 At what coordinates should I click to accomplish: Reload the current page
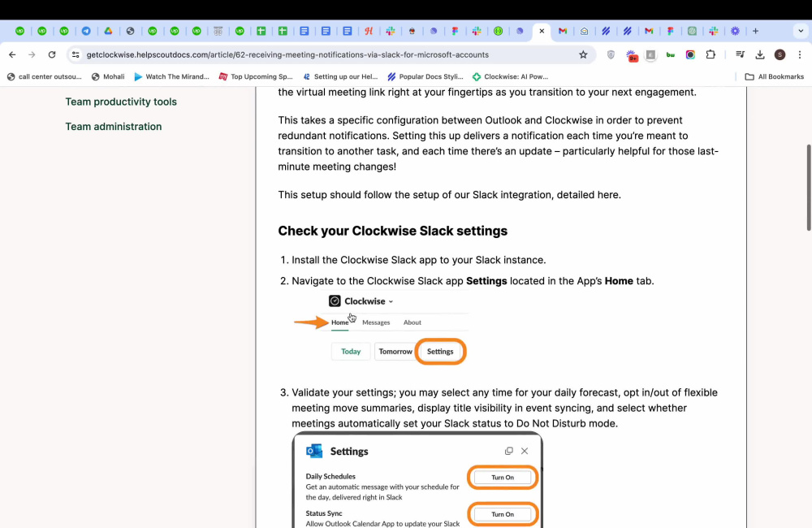coord(51,56)
